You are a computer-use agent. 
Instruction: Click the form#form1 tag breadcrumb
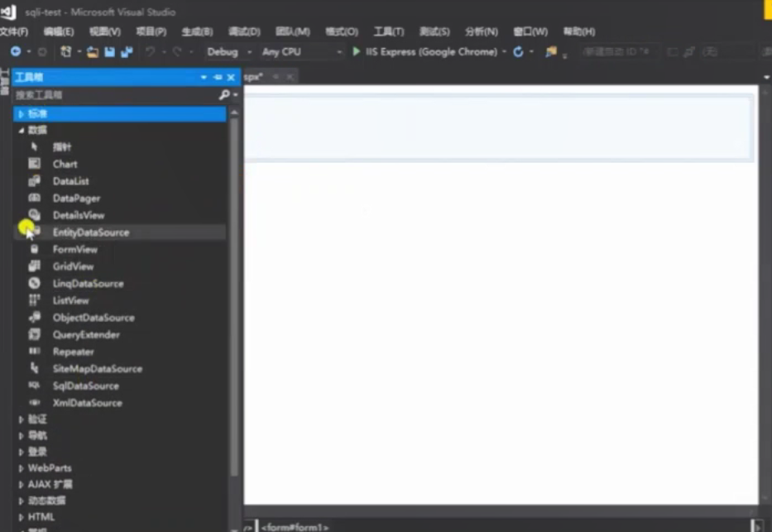(295, 527)
